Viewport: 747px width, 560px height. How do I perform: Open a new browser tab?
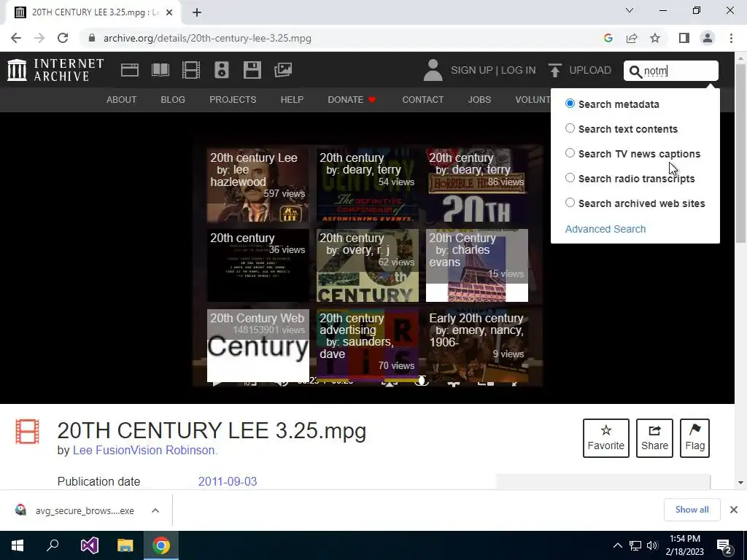pos(197,12)
